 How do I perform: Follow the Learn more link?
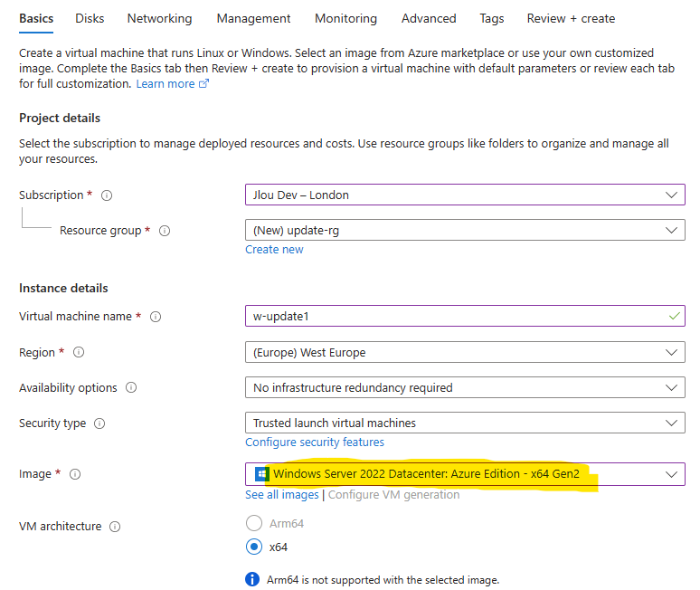pyautogui.click(x=166, y=84)
